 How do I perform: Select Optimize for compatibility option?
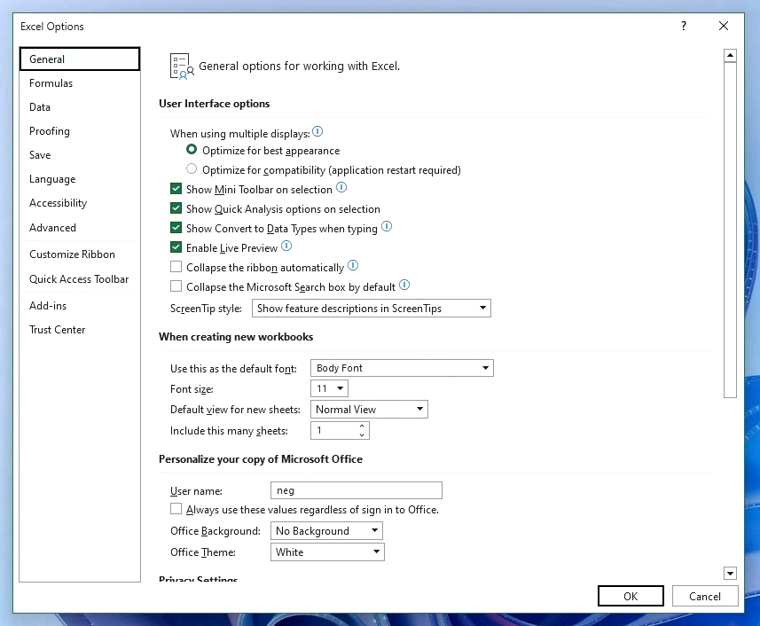[x=191, y=169]
